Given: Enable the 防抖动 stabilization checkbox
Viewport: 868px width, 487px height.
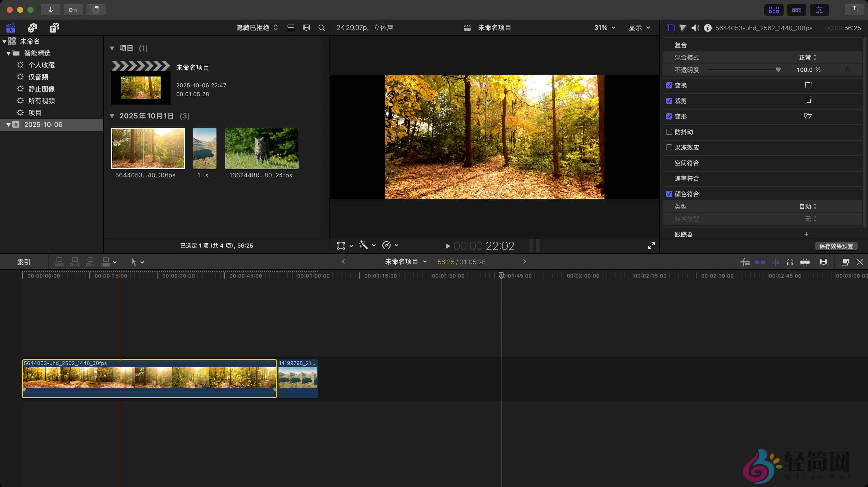Looking at the screenshot, I should tap(669, 132).
